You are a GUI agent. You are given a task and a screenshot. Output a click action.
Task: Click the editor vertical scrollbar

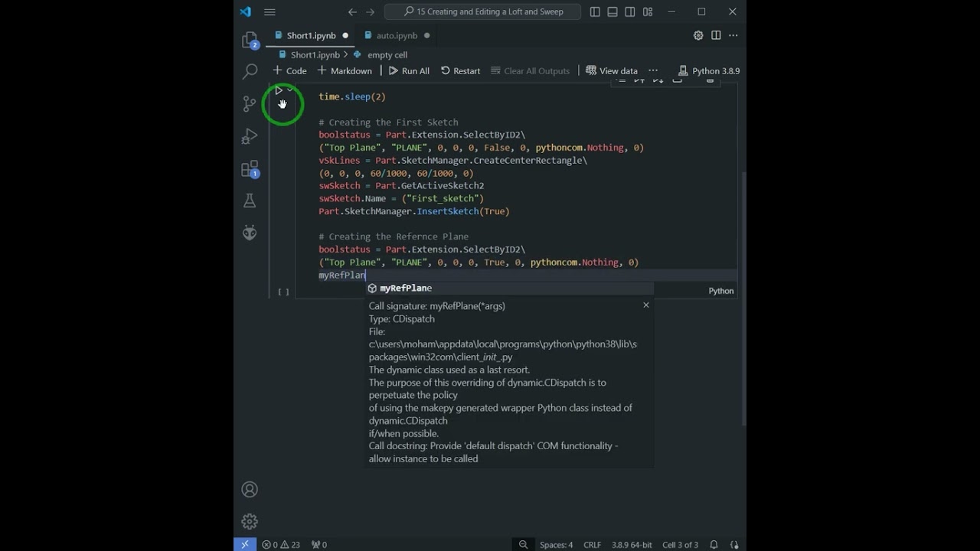point(743,298)
